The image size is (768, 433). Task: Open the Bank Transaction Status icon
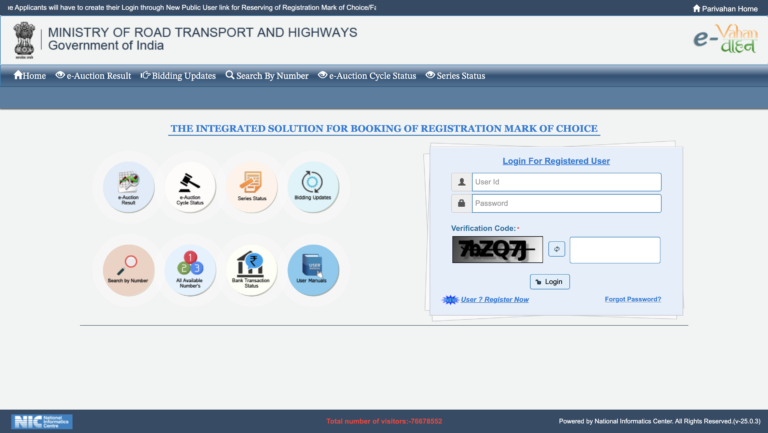[x=251, y=270]
